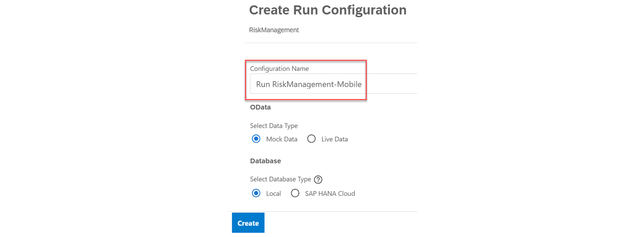
Task: Click the Select Database Type label
Action: [x=281, y=179]
